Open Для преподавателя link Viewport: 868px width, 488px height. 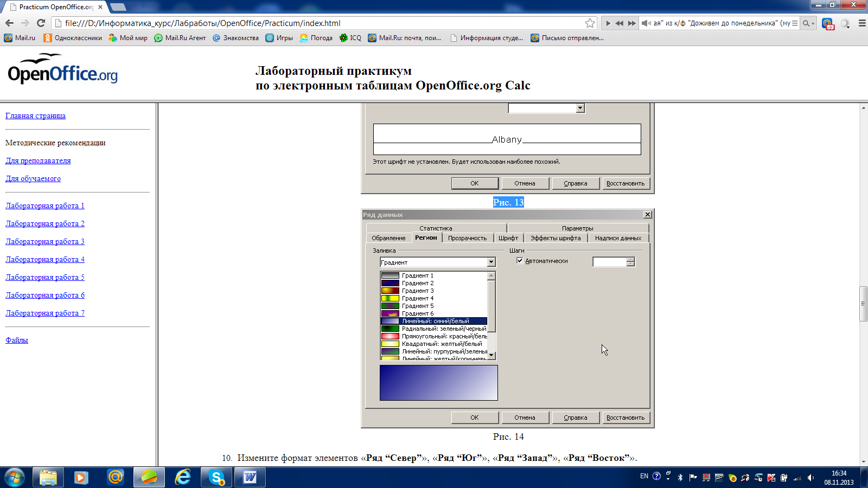tap(38, 160)
